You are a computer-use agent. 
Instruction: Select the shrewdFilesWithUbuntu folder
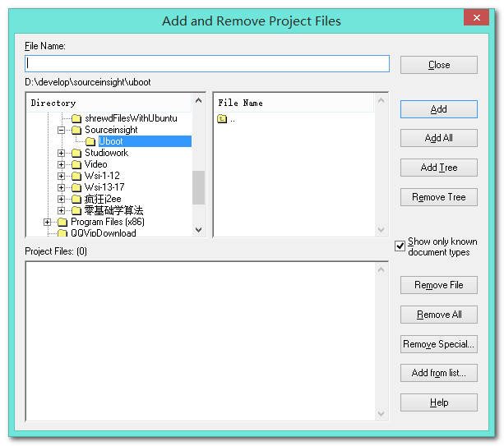click(131, 118)
